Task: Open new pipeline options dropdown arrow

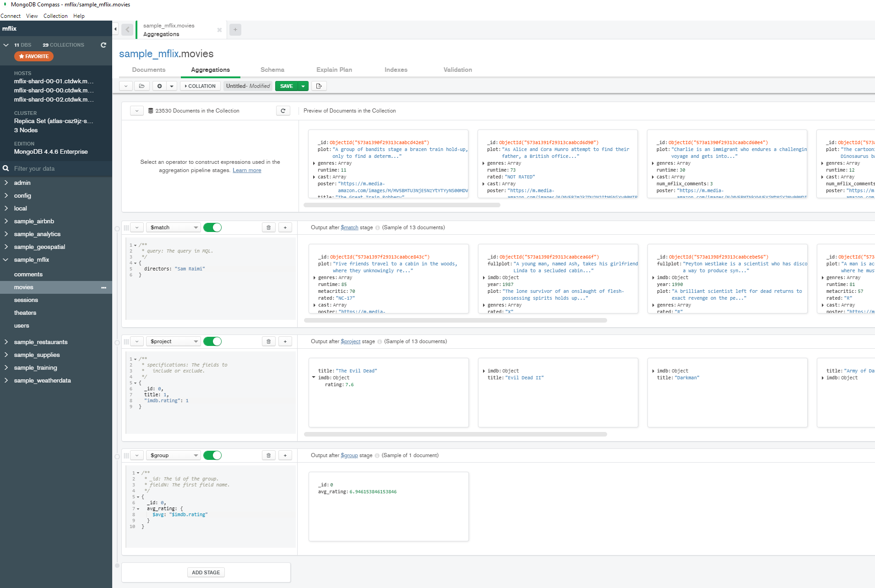Action: [x=172, y=86]
